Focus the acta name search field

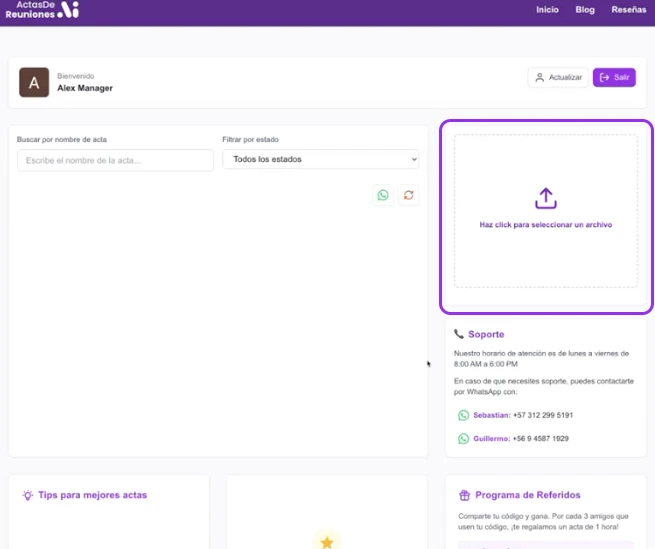(115, 160)
